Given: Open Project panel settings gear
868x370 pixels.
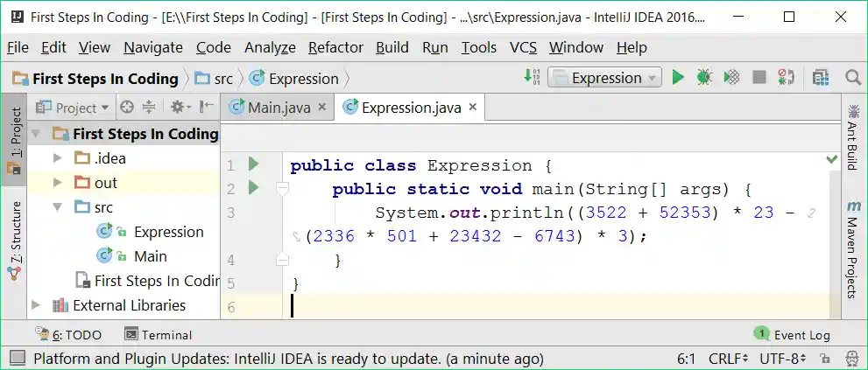Looking at the screenshot, I should point(180,108).
